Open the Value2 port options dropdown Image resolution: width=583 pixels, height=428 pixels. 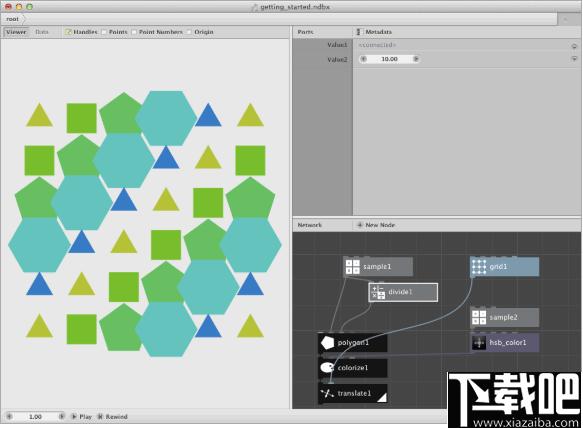[574, 59]
